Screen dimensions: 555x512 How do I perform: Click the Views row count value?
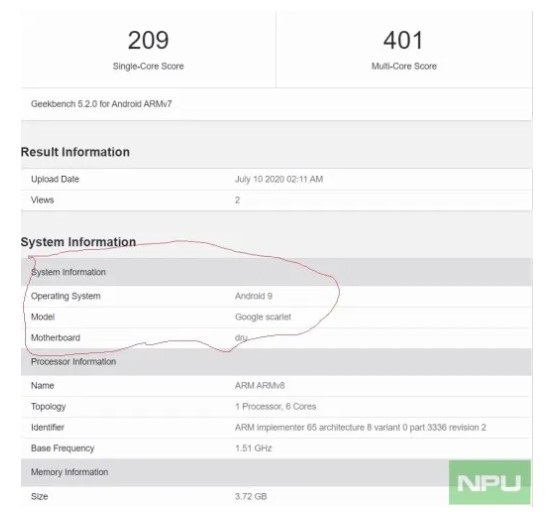click(238, 200)
